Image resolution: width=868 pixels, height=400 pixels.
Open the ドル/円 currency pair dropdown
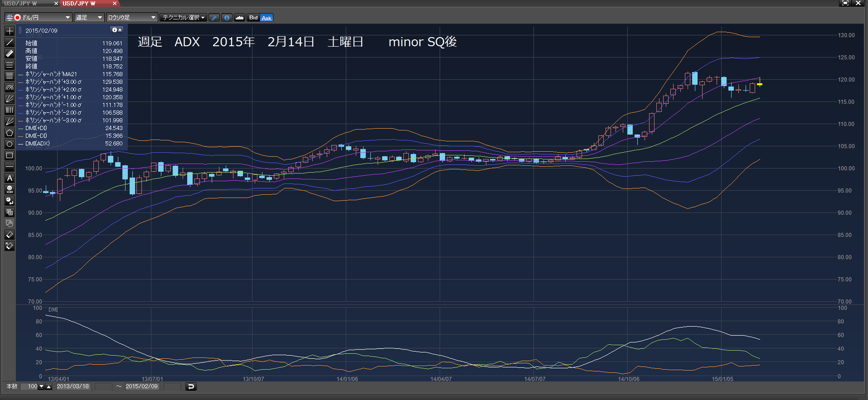click(x=39, y=18)
